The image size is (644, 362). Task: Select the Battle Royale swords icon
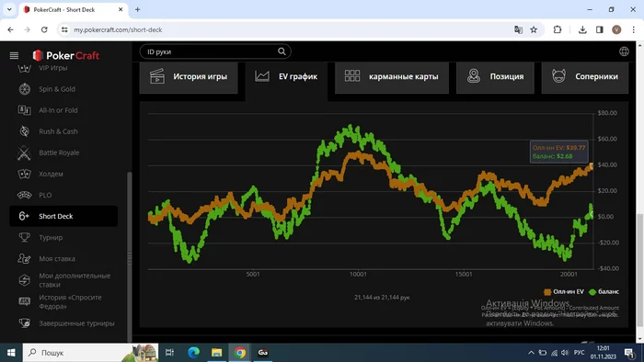(x=24, y=153)
